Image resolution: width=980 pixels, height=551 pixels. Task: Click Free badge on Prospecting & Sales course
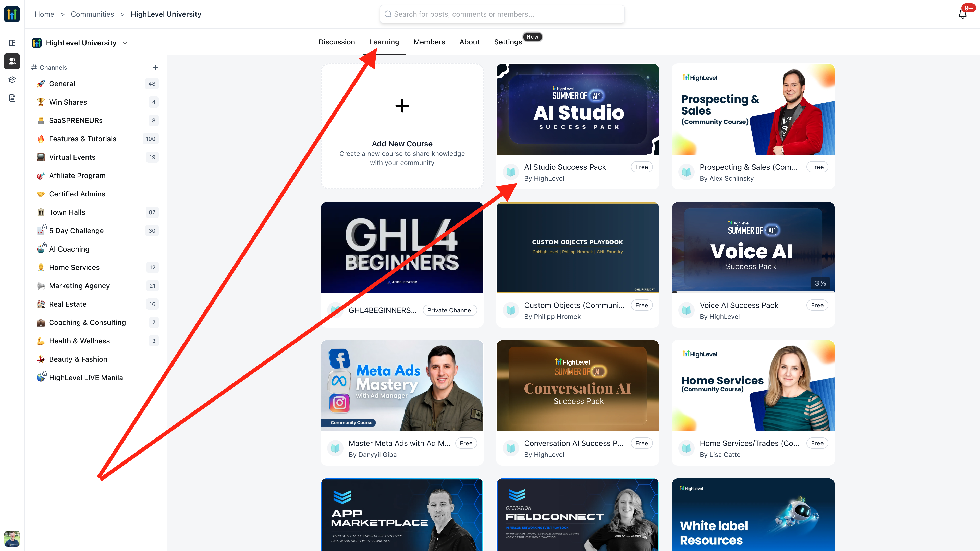coord(817,167)
